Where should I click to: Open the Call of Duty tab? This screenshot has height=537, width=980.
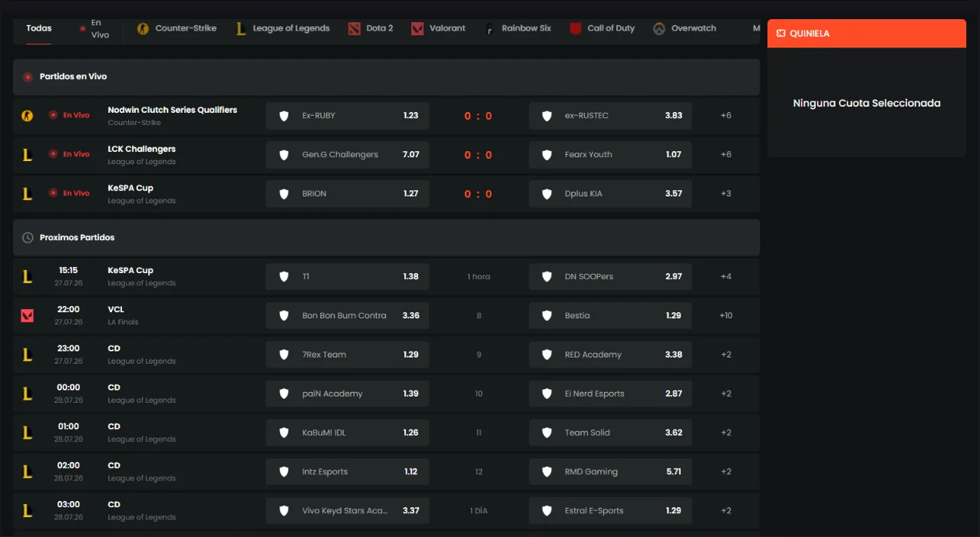602,28
